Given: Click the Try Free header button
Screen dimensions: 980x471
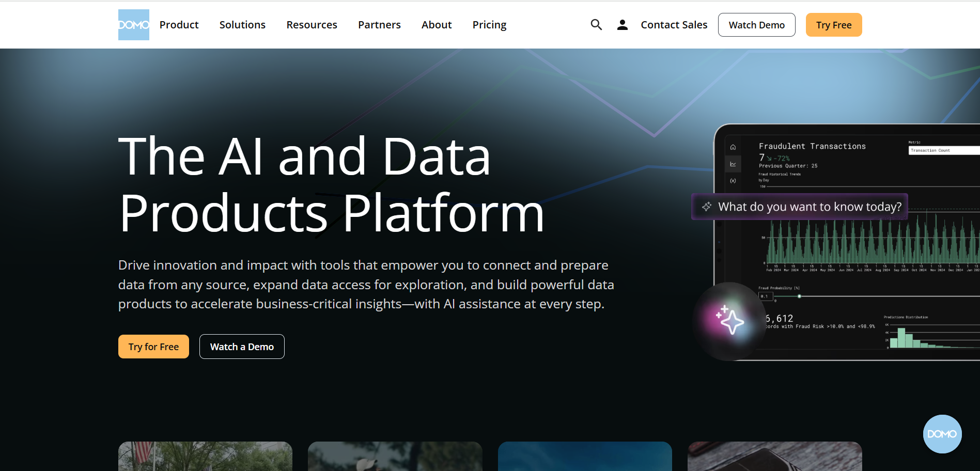Looking at the screenshot, I should click(834, 25).
